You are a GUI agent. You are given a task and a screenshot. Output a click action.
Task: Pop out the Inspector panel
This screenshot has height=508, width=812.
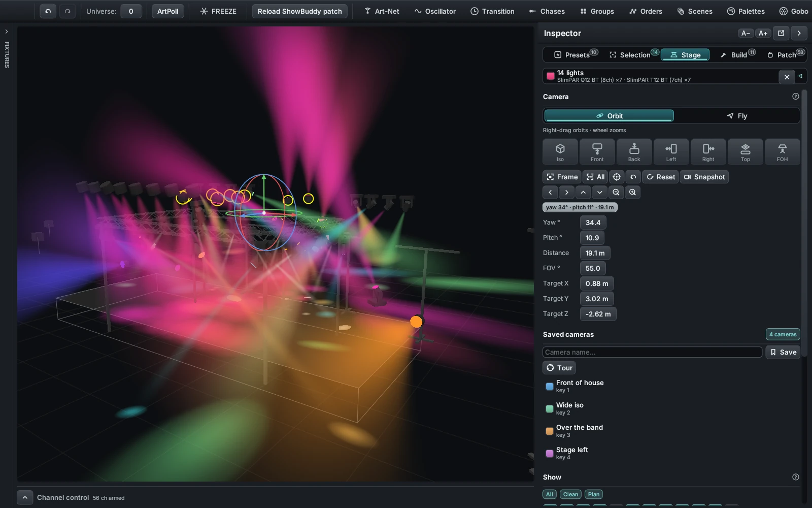pos(781,33)
